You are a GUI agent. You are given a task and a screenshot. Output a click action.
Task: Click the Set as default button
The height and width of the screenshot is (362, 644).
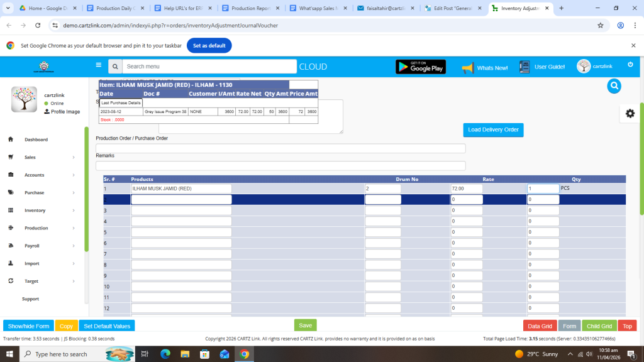(209, 46)
